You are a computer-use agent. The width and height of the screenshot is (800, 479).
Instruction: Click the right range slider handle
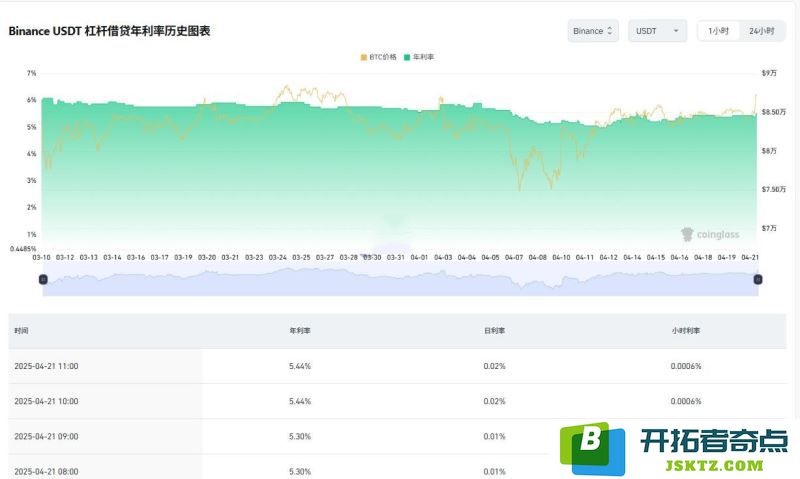coord(758,279)
